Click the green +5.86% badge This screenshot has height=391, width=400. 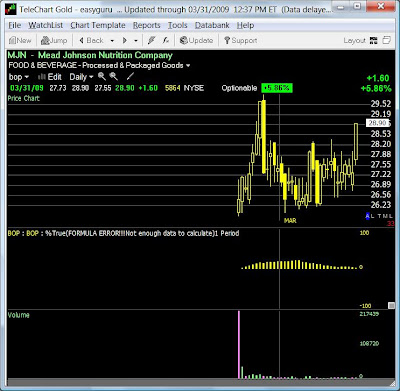pos(277,88)
